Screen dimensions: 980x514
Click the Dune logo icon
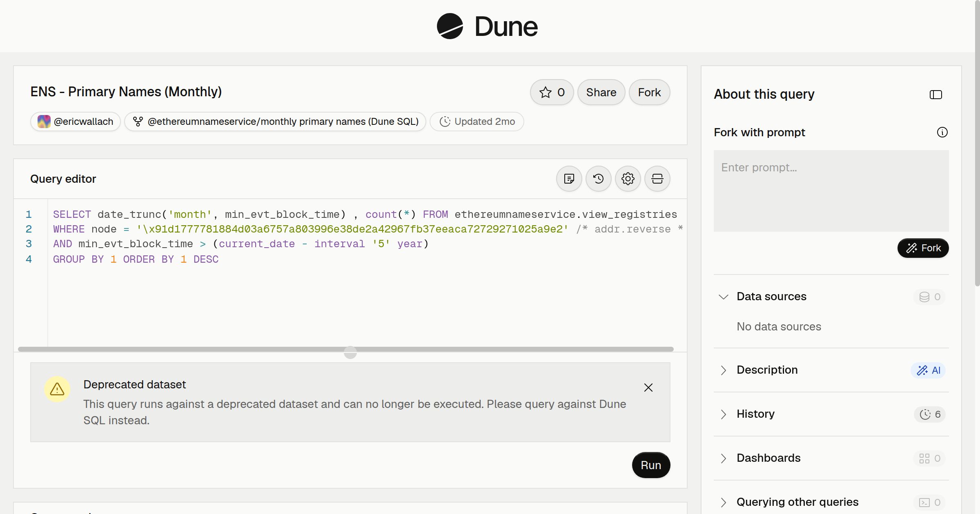[x=450, y=26]
